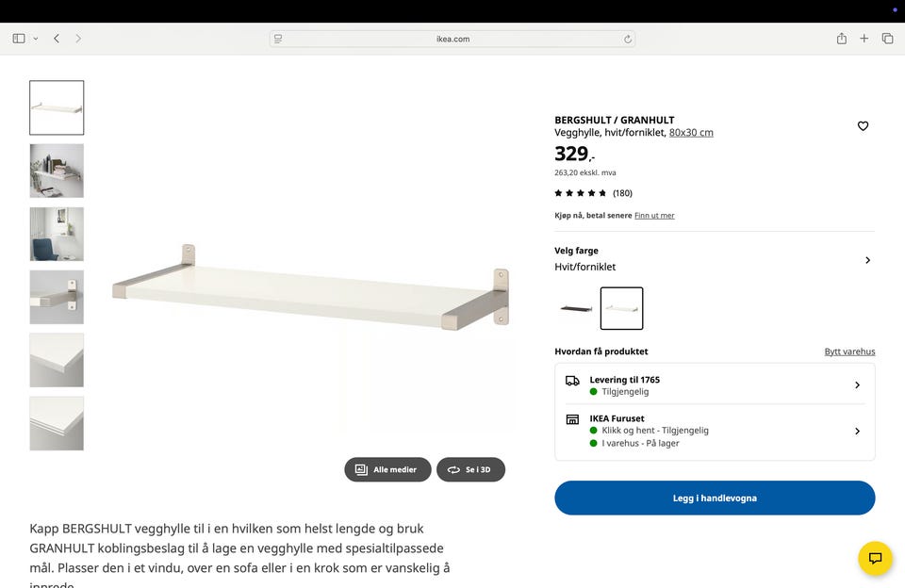Select the second product thumbnail with shelf decor

pyautogui.click(x=57, y=171)
